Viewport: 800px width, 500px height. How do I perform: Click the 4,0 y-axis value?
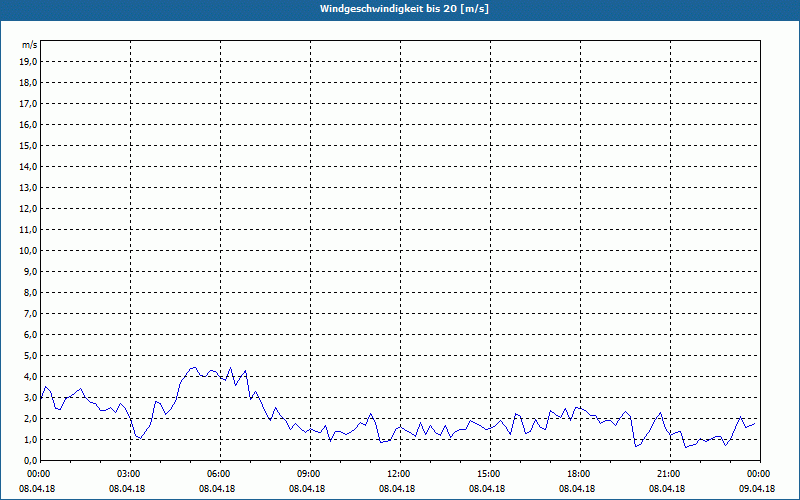(31, 377)
